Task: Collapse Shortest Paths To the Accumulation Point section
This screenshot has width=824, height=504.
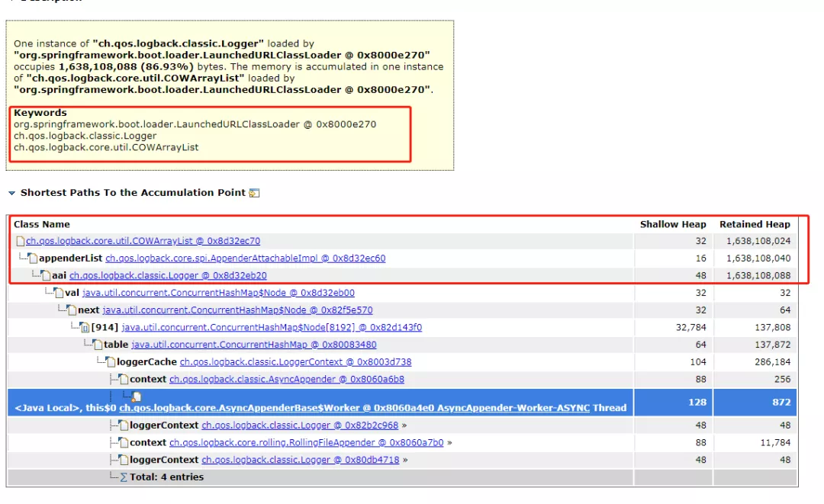Action: 11,193
